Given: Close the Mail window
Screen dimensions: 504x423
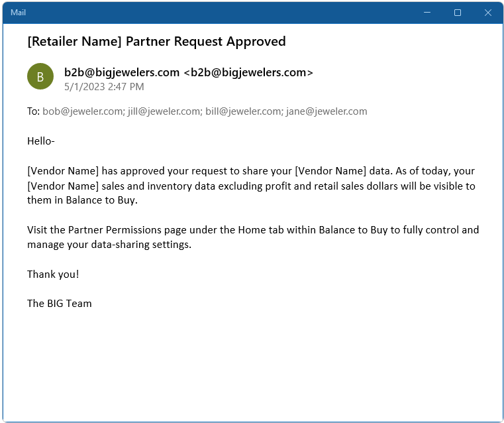Looking at the screenshot, I should [x=487, y=13].
